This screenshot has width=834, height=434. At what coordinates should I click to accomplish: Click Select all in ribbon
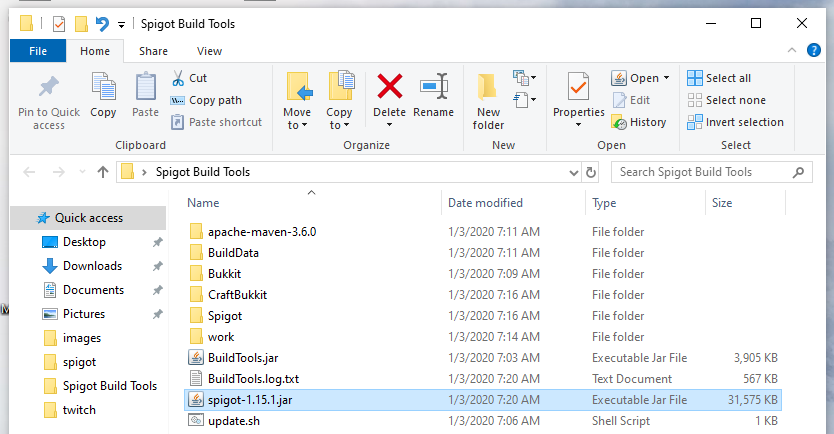click(719, 78)
